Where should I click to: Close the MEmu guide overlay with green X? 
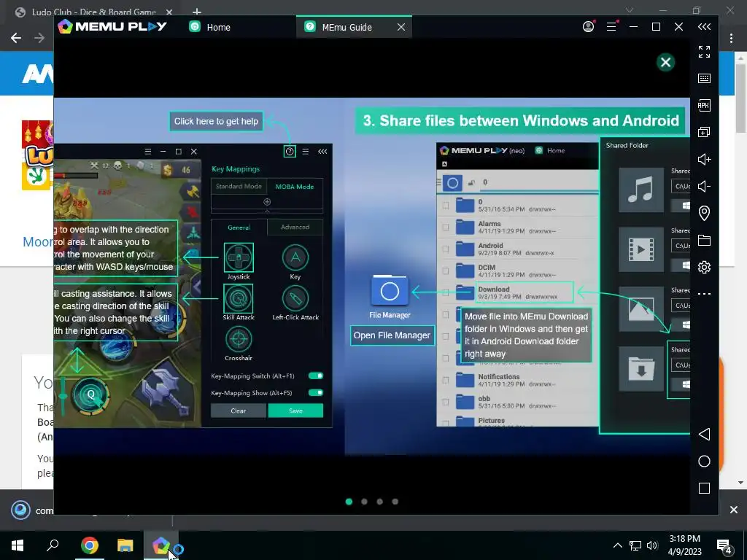click(665, 63)
